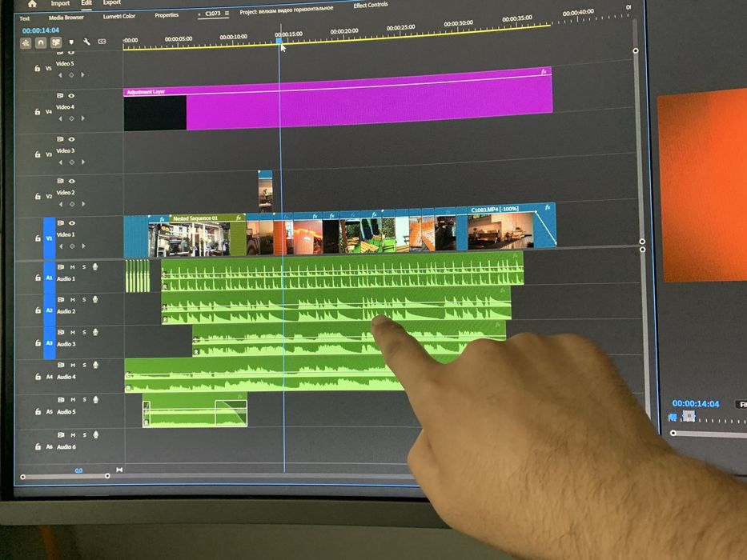747x560 pixels.
Task: Open Timeline Display Settings wrench
Action: click(86, 42)
